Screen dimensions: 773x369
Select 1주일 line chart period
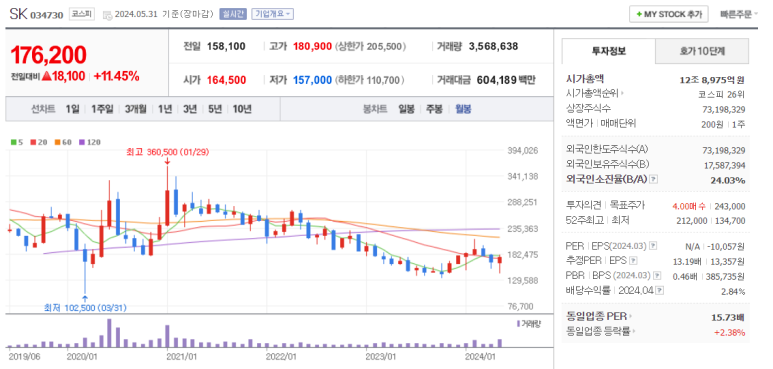click(102, 109)
